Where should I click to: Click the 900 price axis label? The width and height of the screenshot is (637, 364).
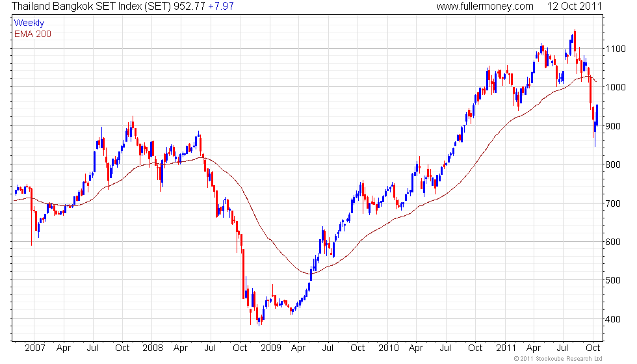[x=613, y=126]
